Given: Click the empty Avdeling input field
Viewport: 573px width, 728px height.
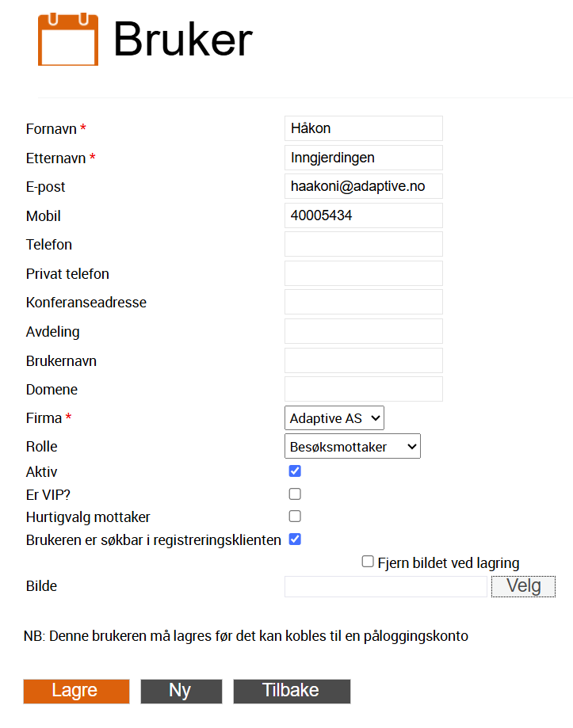Looking at the screenshot, I should tap(364, 331).
